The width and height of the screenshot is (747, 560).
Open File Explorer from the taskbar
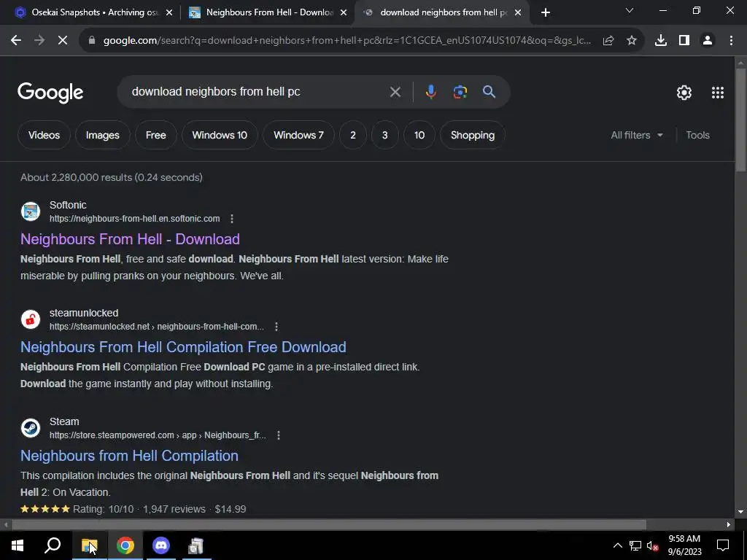[89, 545]
